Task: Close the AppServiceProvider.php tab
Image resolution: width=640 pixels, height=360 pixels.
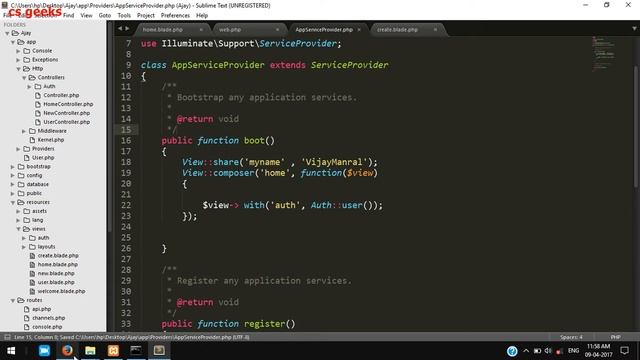Action: 359,29
